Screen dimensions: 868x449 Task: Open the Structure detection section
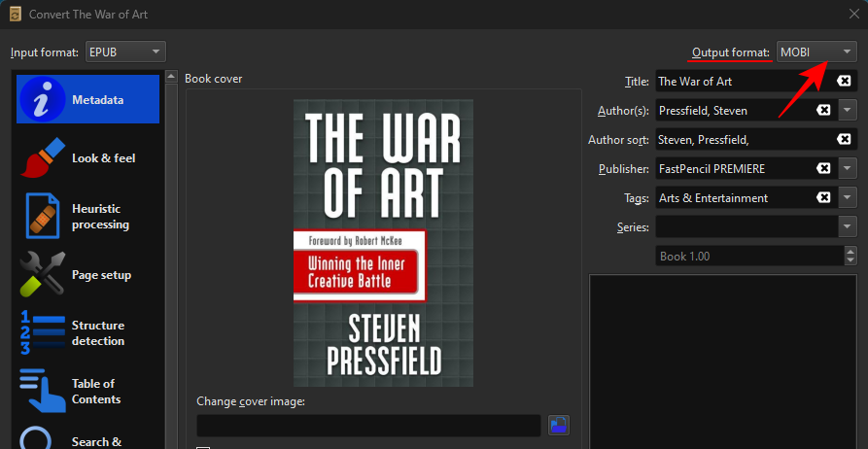pyautogui.click(x=87, y=333)
